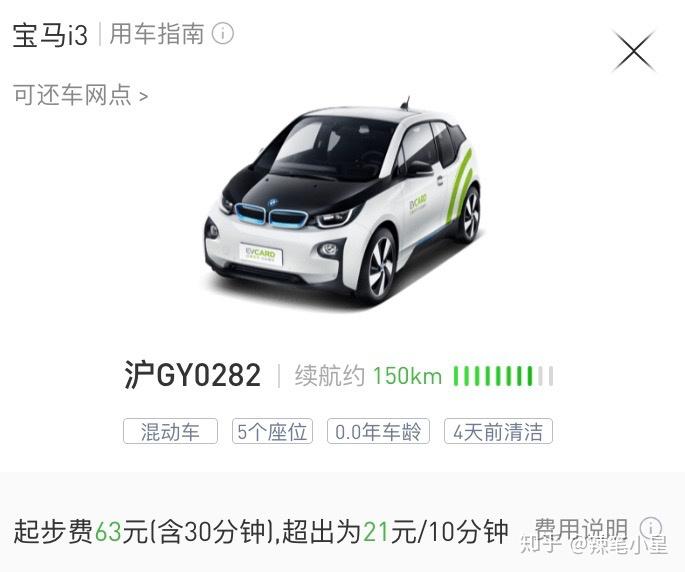Tap the EVCARD front license plate
The height and width of the screenshot is (572, 685).
pyautogui.click(x=261, y=253)
